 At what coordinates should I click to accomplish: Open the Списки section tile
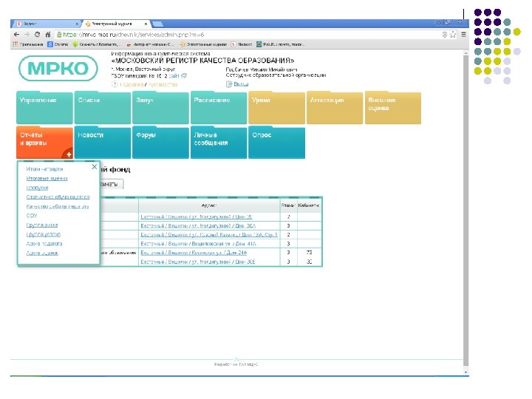pos(103,108)
